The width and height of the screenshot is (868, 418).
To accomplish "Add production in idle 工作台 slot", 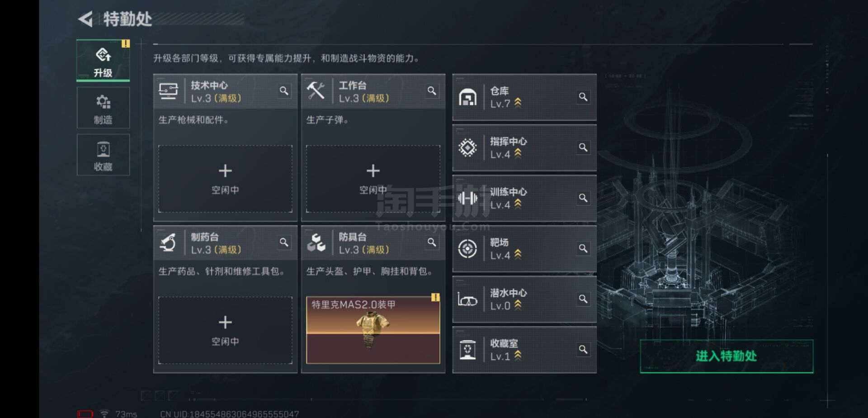I will pyautogui.click(x=373, y=179).
